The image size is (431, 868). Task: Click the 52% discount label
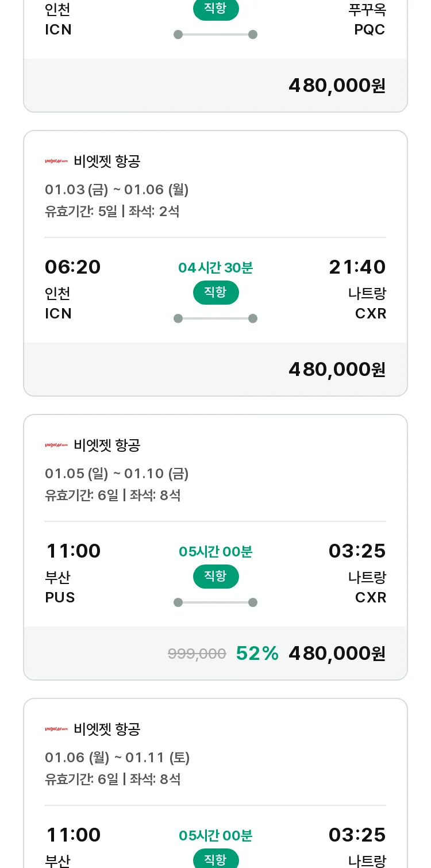pos(257,654)
